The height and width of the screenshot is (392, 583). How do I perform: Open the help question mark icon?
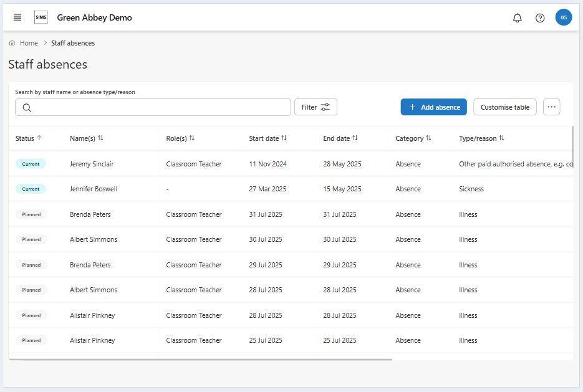click(x=540, y=18)
